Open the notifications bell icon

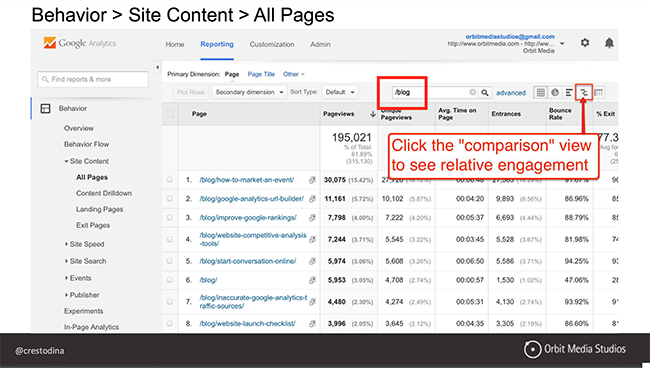[609, 43]
